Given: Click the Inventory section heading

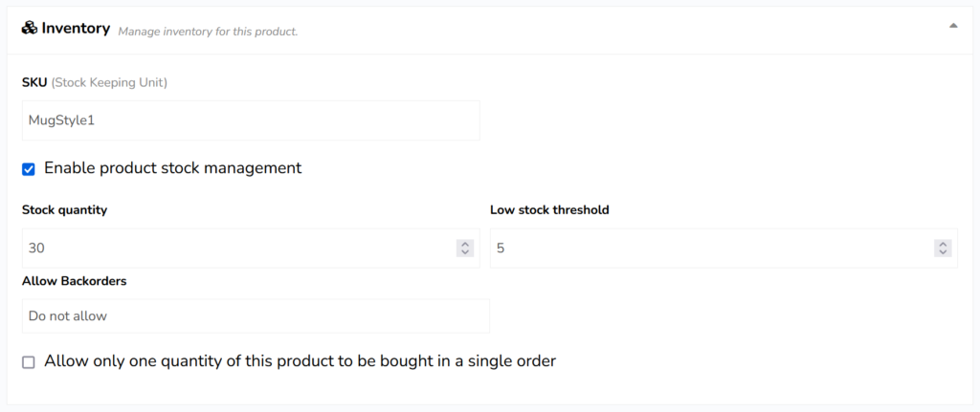Looking at the screenshot, I should 76,29.
